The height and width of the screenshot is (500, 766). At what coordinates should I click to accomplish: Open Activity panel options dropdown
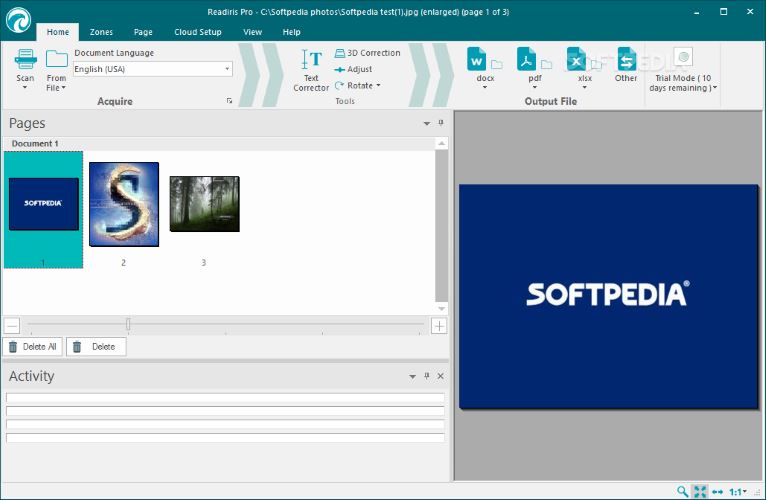tap(412, 376)
